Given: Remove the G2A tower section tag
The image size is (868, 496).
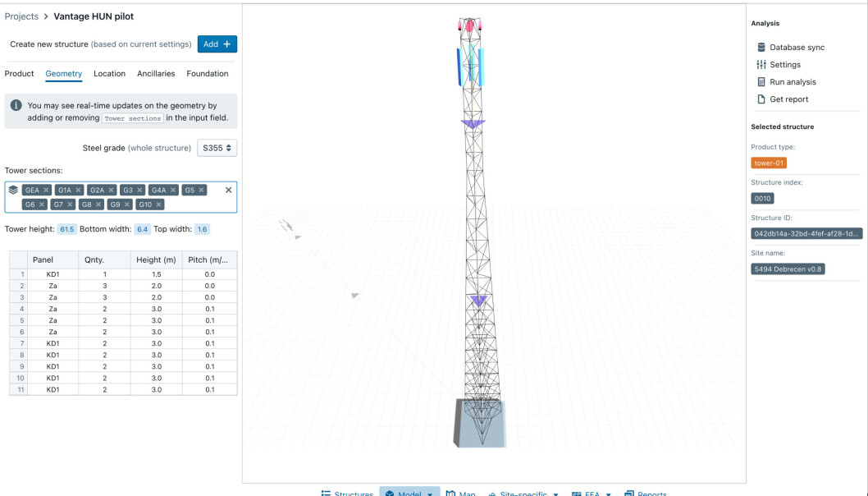Looking at the screenshot, I should point(111,190).
